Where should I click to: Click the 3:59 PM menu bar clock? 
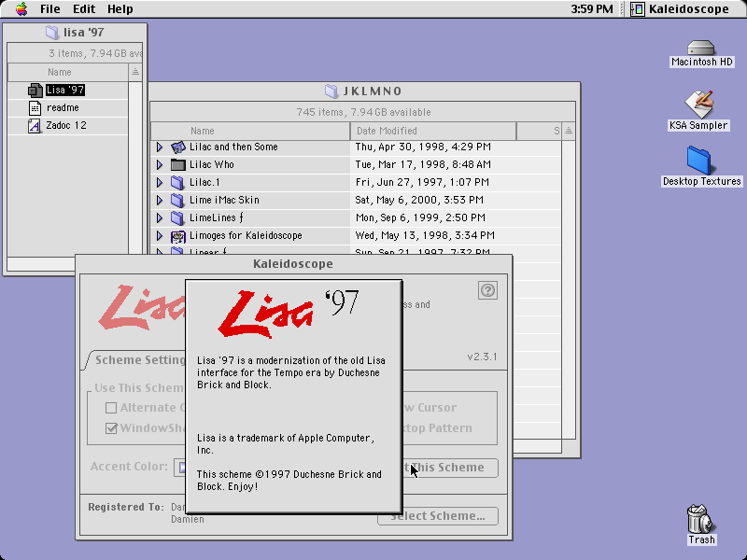(592, 9)
